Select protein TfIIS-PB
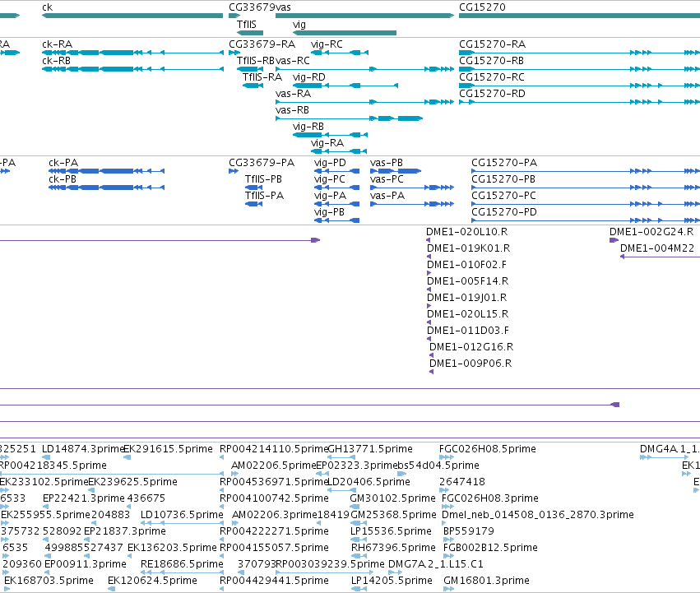 tap(254, 188)
